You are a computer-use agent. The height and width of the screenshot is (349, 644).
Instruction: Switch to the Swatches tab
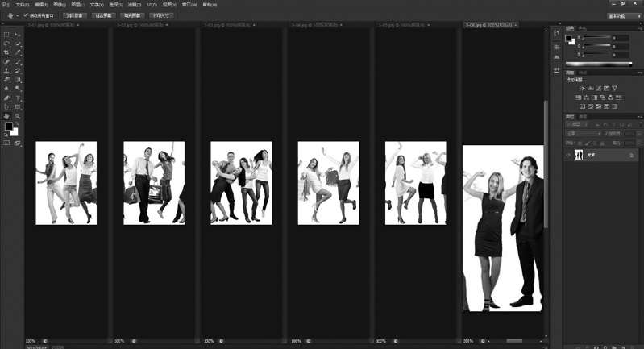tap(583, 28)
